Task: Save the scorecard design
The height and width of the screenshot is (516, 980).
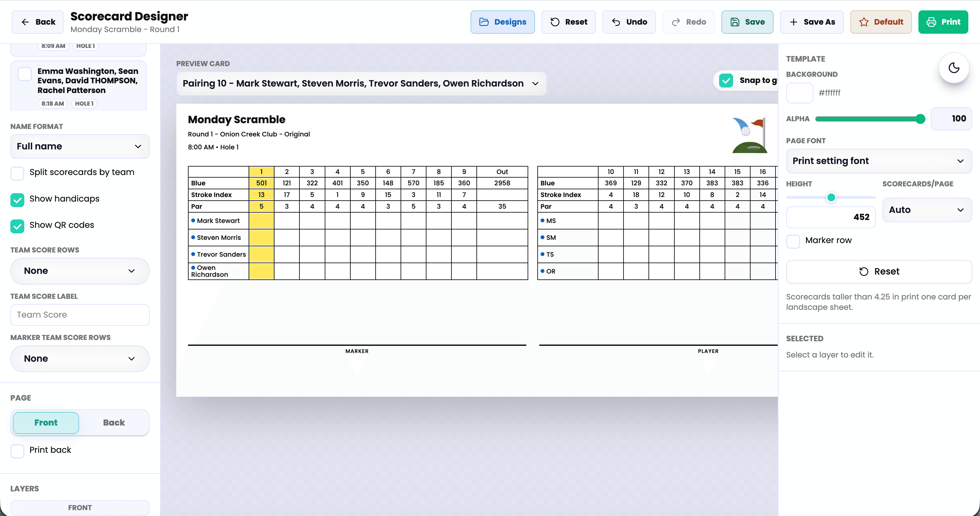Action: pyautogui.click(x=747, y=22)
